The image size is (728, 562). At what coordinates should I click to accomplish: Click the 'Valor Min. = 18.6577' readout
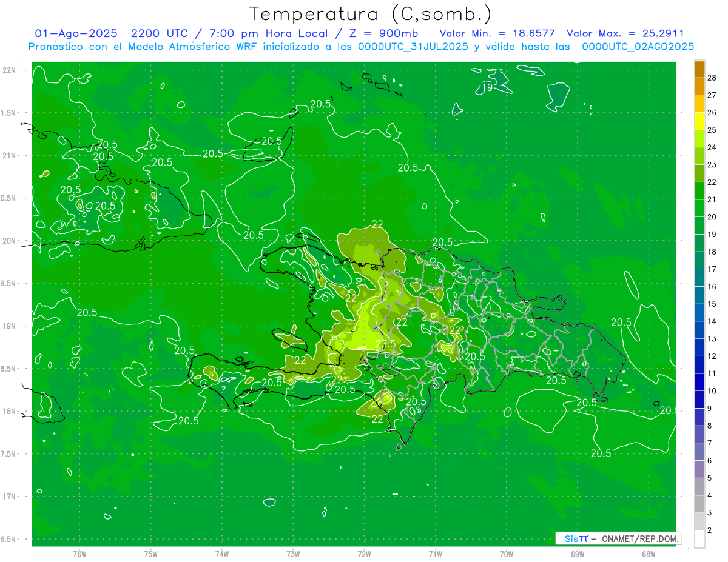click(497, 34)
